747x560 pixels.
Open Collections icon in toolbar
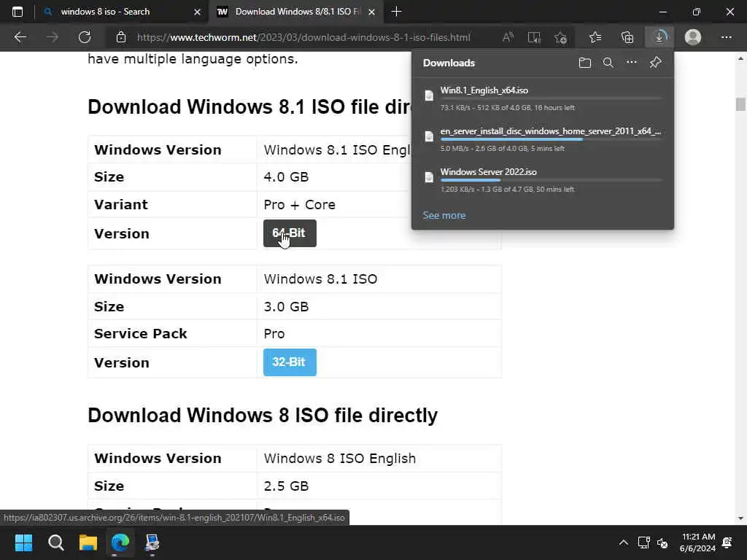pyautogui.click(x=627, y=37)
